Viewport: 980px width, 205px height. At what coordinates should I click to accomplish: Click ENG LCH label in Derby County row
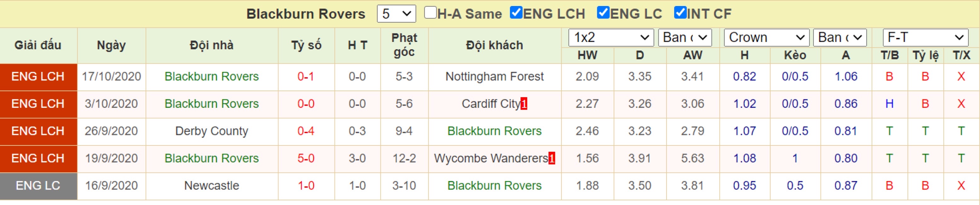coord(38,131)
